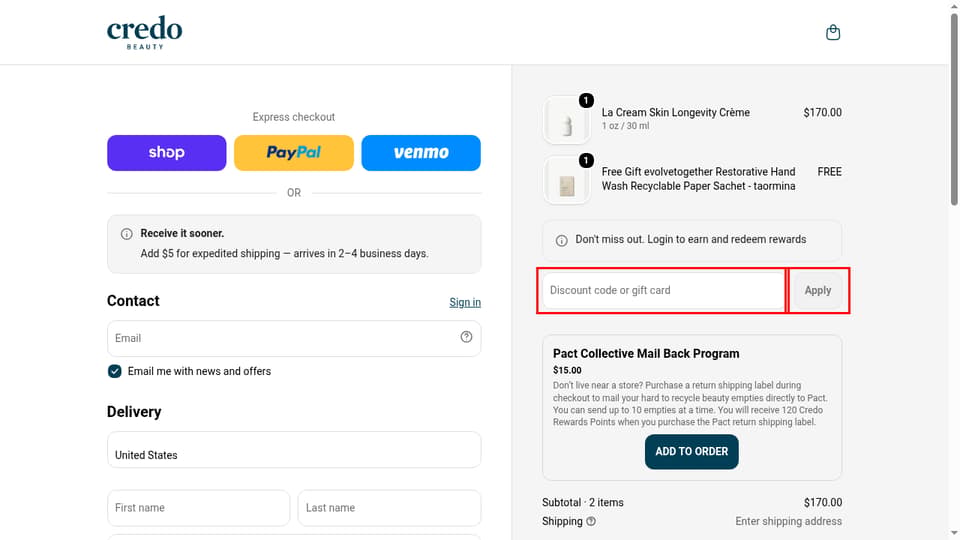Click the First name field
Image resolution: width=960 pixels, height=540 pixels.
pos(198,508)
